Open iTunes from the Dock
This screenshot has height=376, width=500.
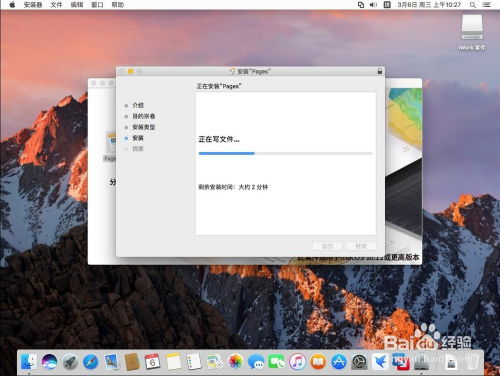tap(297, 362)
